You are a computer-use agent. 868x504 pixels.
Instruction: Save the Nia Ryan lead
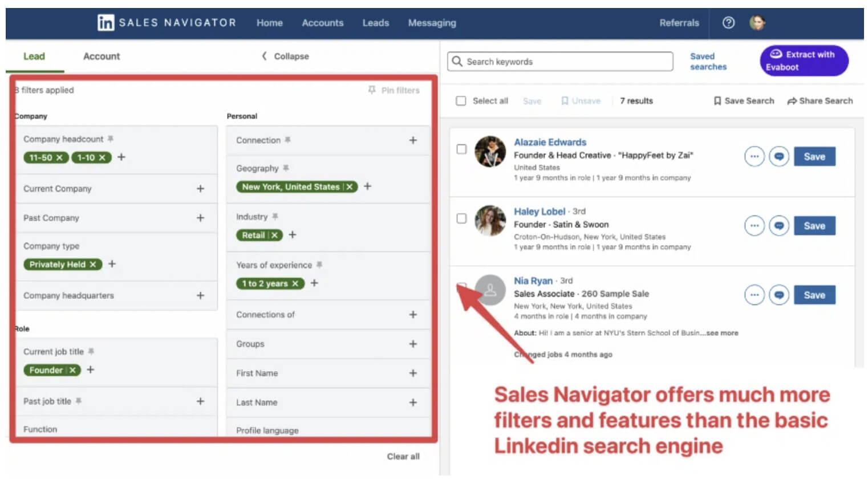(814, 295)
